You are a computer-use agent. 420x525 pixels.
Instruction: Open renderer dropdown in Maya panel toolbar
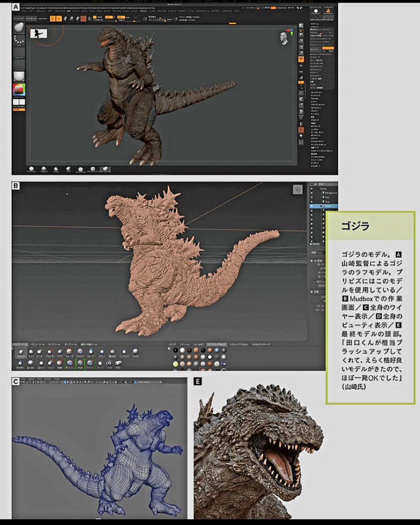click(x=149, y=382)
